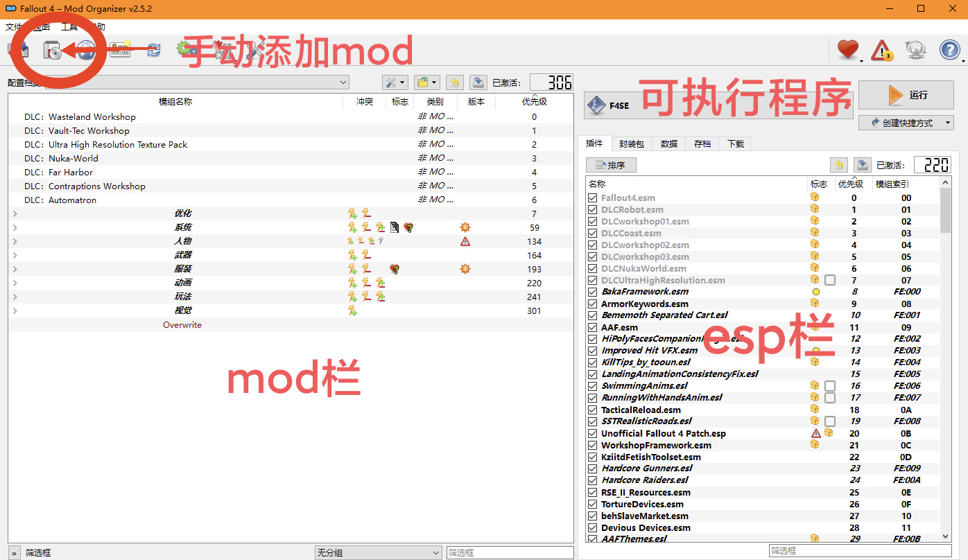Screen dimensions: 968x560
Task: Uncheck the Hardcore Gunners.esl checkbox
Action: (592, 469)
